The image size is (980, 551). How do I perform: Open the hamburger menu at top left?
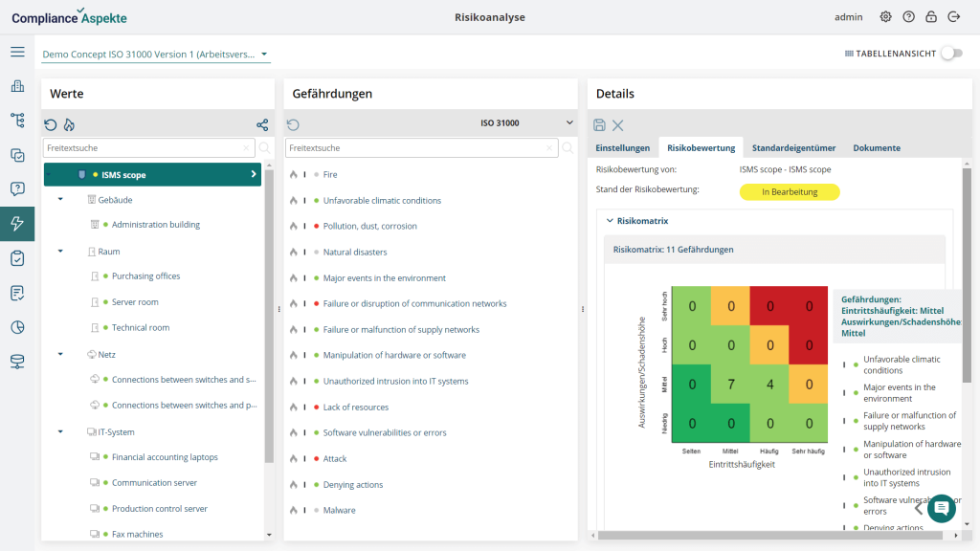(x=17, y=52)
